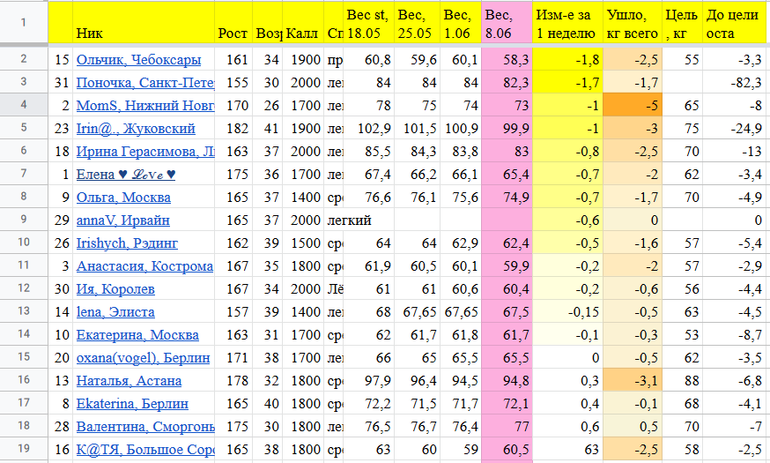Follow the Irin@.., Жуковский link

135,129
